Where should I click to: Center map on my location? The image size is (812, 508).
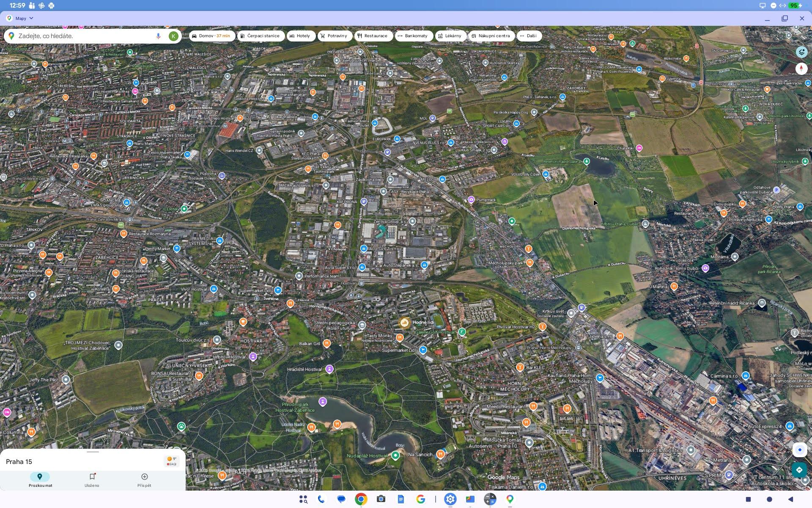[x=799, y=450]
